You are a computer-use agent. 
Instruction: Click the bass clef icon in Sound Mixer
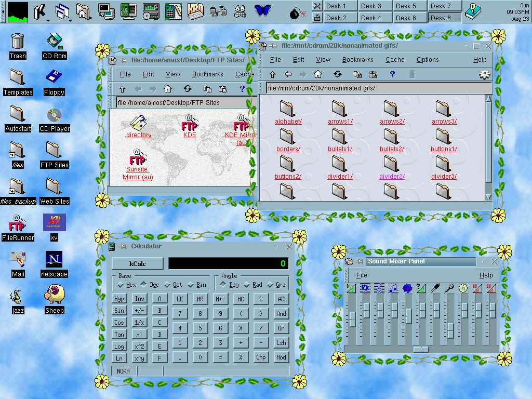pyautogui.click(x=365, y=288)
